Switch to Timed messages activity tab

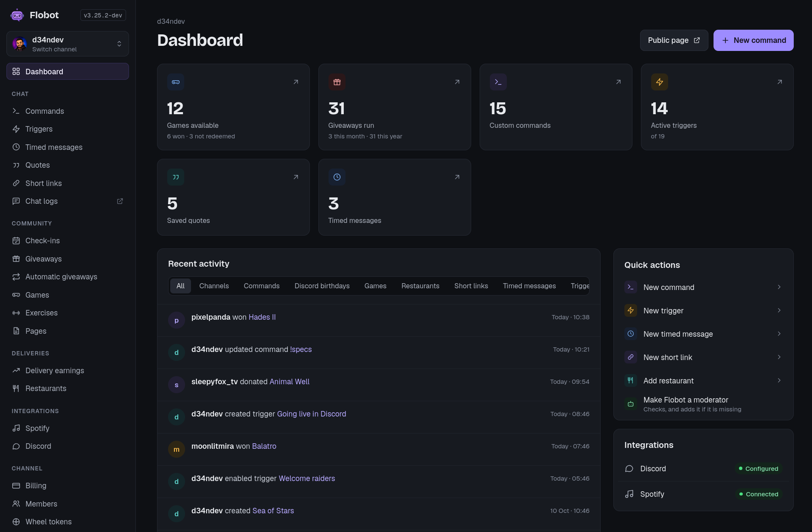coord(529,286)
